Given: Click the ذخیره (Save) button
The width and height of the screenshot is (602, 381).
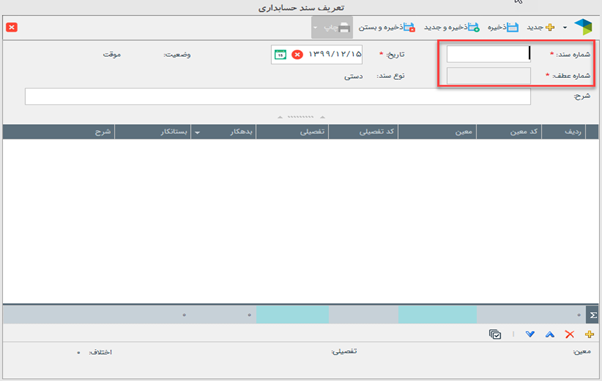Looking at the screenshot, I should point(503,27).
